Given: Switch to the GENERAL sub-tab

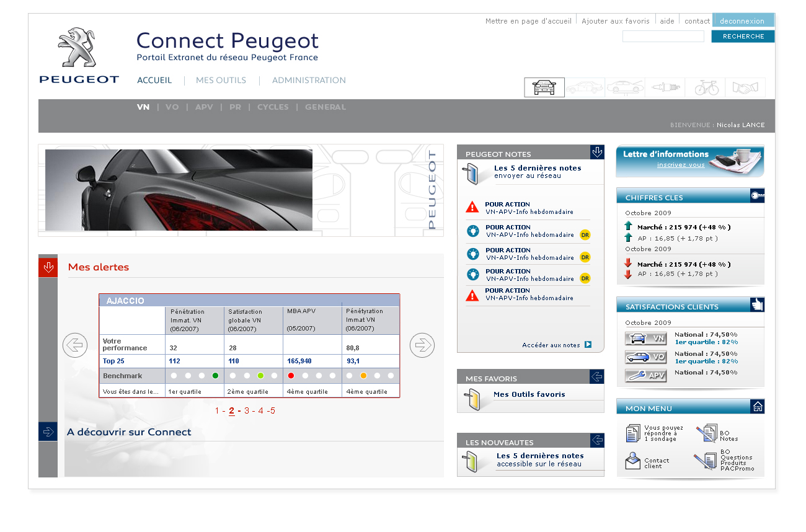Looking at the screenshot, I should 325,107.
